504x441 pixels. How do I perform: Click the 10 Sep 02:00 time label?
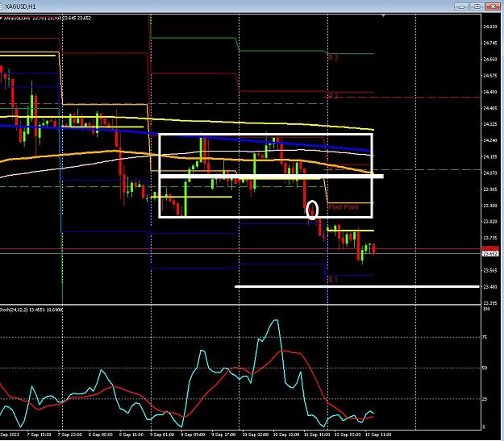click(256, 435)
